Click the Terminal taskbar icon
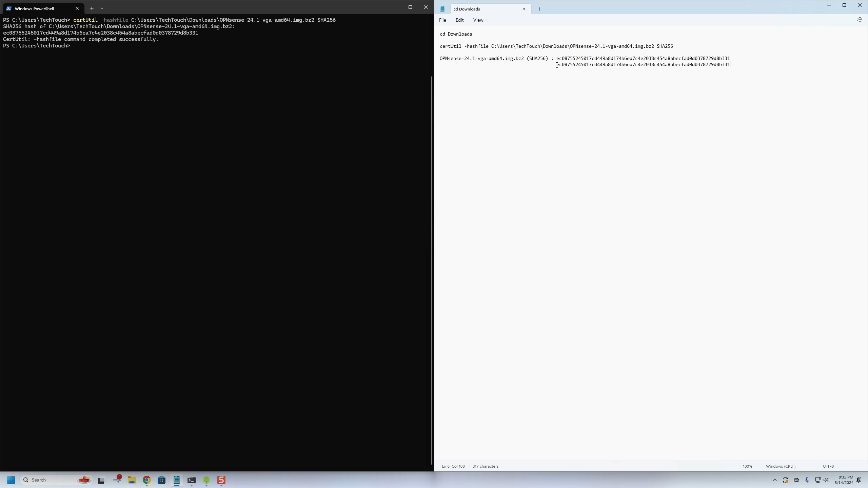 pos(191,480)
